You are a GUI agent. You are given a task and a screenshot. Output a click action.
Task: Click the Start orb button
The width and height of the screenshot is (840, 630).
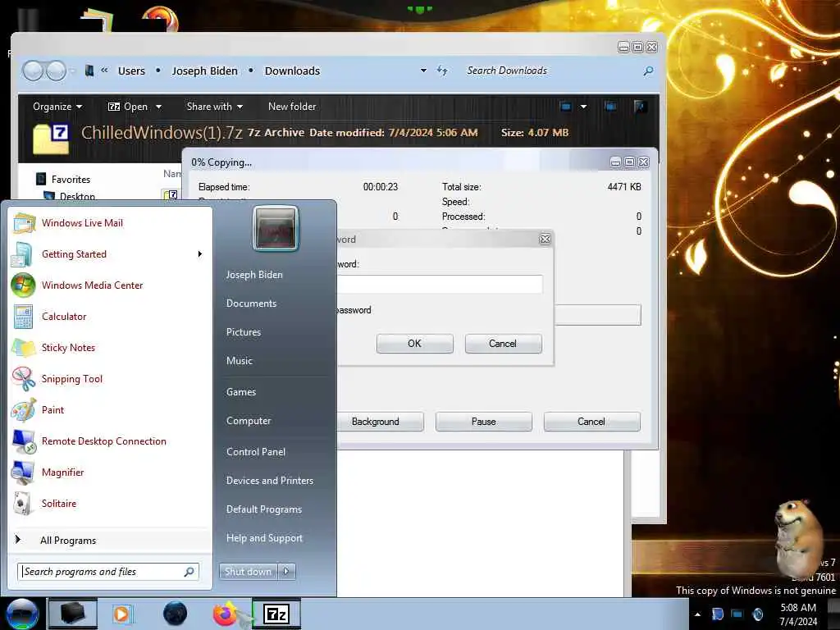[x=22, y=614]
